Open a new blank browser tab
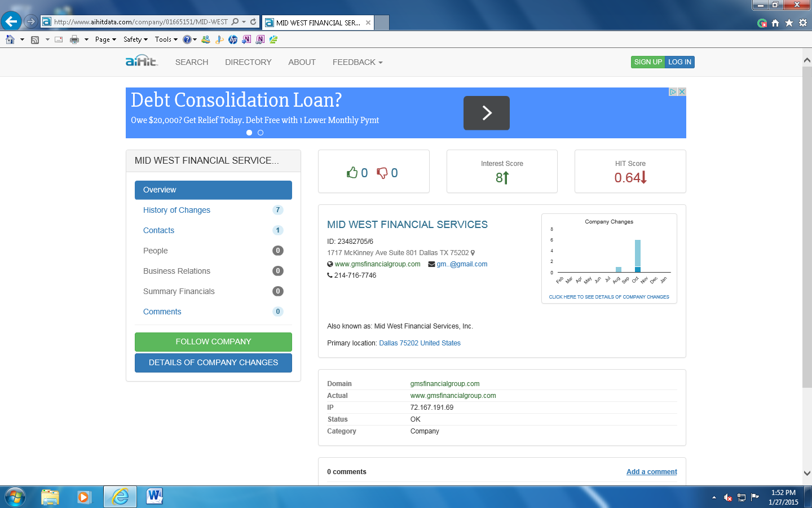Viewport: 812px width, 508px height. point(382,23)
